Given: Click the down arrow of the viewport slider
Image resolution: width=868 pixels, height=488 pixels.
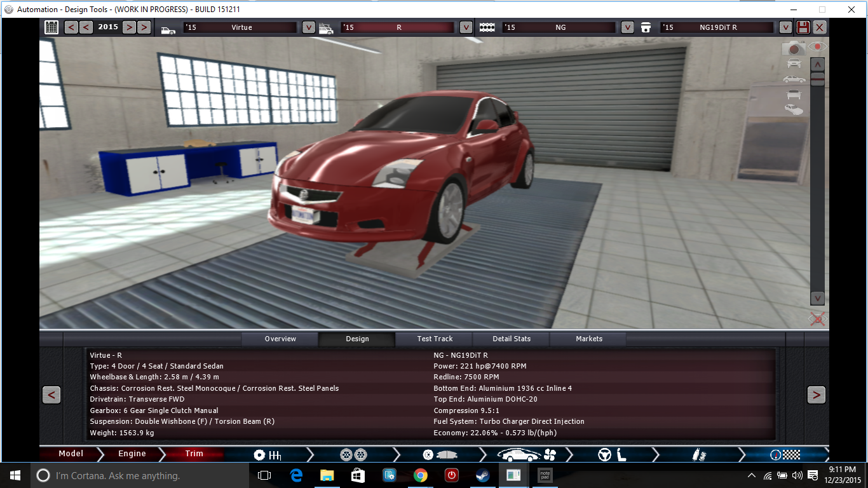Looking at the screenshot, I should tap(817, 298).
